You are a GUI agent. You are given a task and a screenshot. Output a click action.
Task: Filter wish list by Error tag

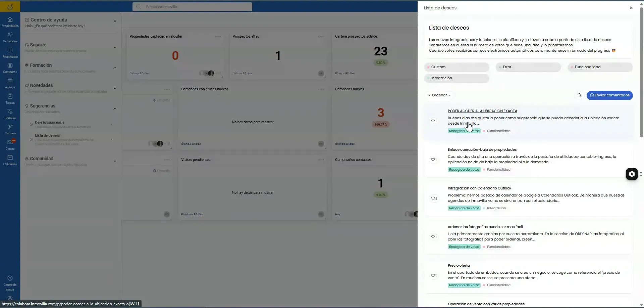528,67
